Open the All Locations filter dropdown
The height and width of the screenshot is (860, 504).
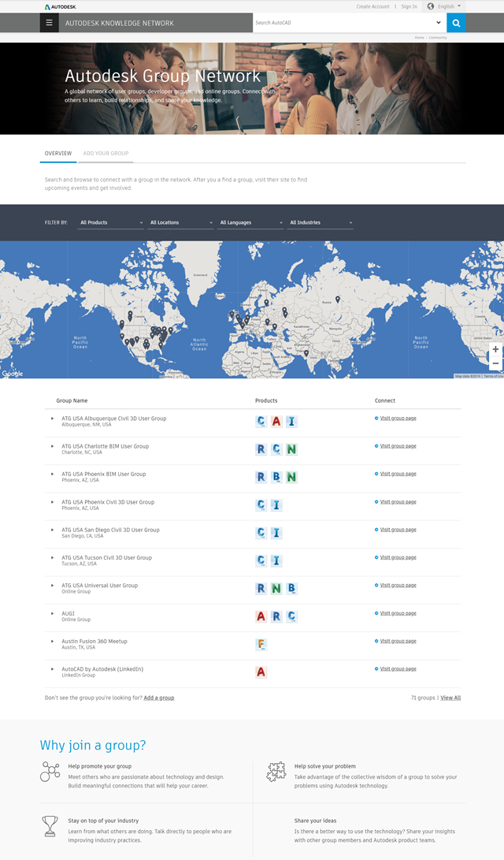(180, 222)
